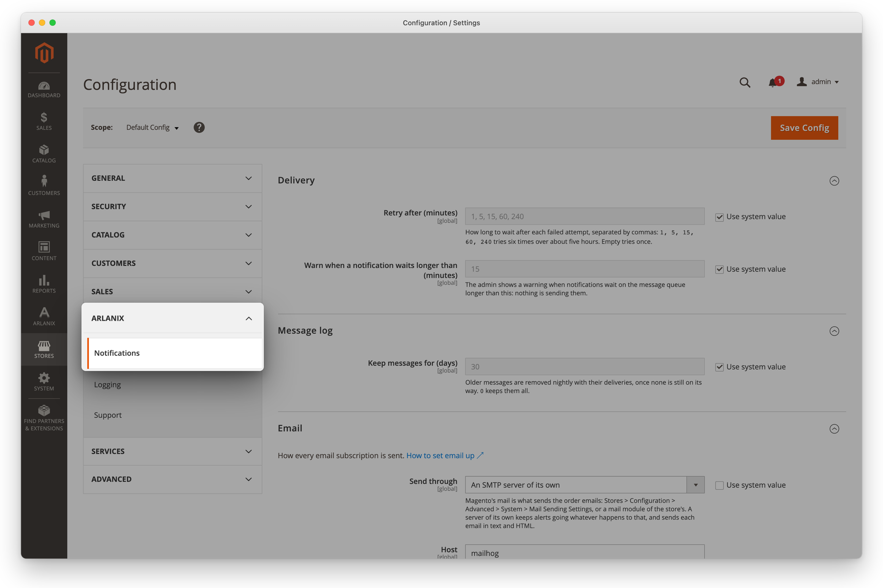Screen dimensions: 883x588
Task: Expand the GENERAL config group
Action: [173, 178]
